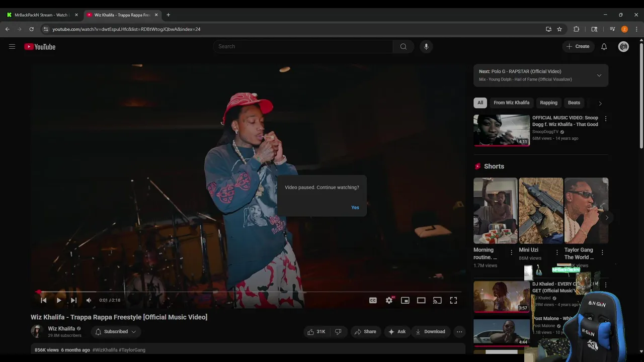Open the Ask AI button
The height and width of the screenshot is (362, 644).
(397, 332)
